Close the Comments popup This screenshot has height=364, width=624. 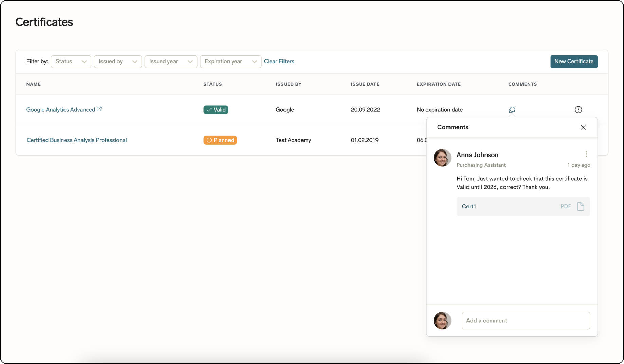click(x=583, y=127)
